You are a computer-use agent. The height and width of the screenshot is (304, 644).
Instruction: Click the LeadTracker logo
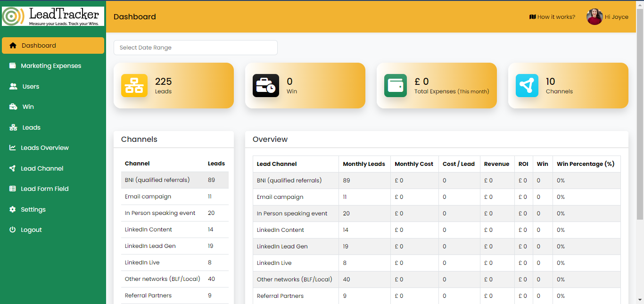click(53, 16)
